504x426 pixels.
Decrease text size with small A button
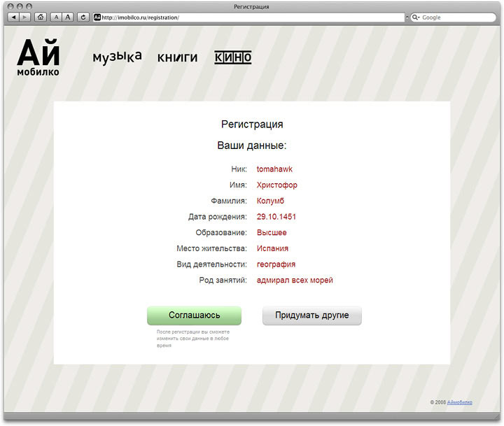click(57, 17)
